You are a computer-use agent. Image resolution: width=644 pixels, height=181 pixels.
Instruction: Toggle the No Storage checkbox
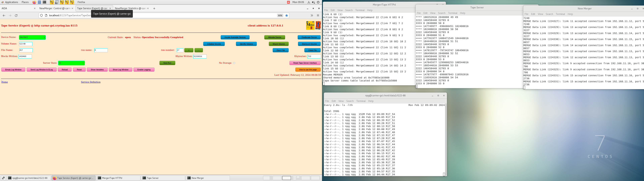coord(234,63)
